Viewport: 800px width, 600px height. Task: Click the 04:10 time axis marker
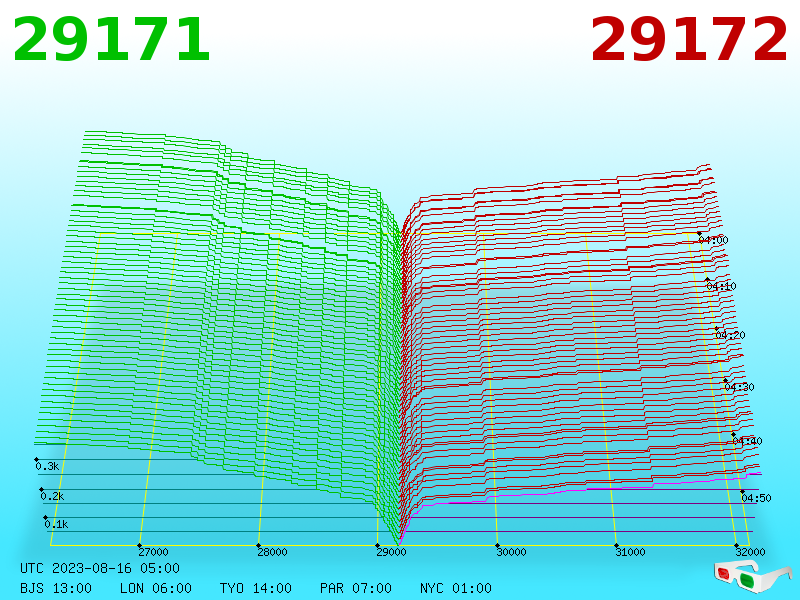click(x=721, y=286)
